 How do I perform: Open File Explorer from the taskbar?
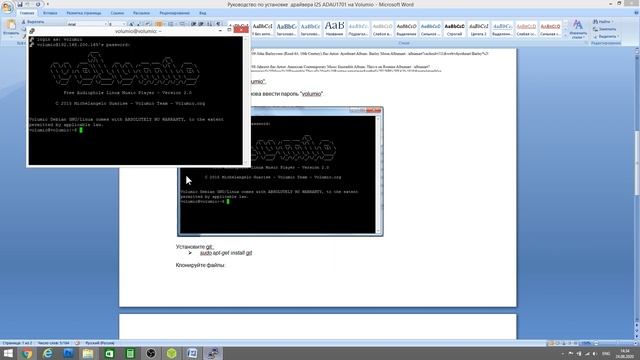[88, 353]
